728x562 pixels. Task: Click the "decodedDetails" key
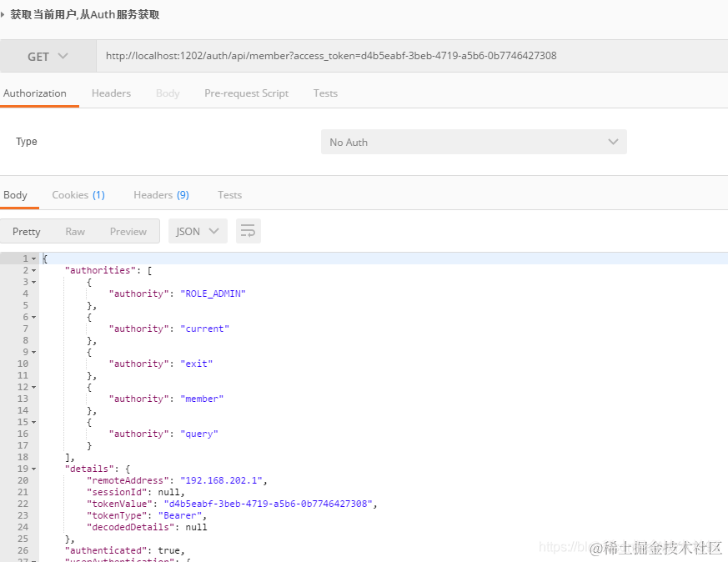[x=130, y=527]
